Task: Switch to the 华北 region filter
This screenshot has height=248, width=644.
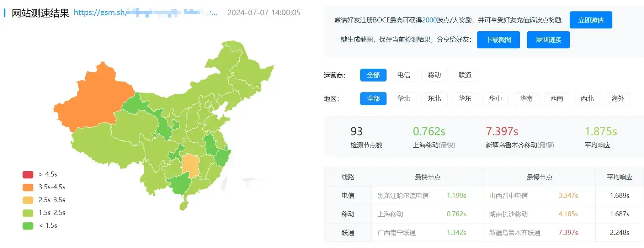Action: [x=404, y=99]
